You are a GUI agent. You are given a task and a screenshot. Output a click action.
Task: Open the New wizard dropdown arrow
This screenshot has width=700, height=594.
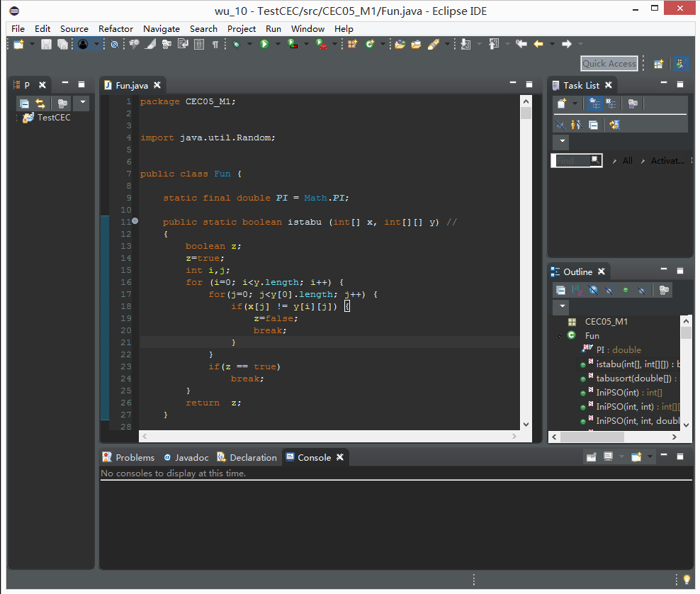[x=32, y=44]
